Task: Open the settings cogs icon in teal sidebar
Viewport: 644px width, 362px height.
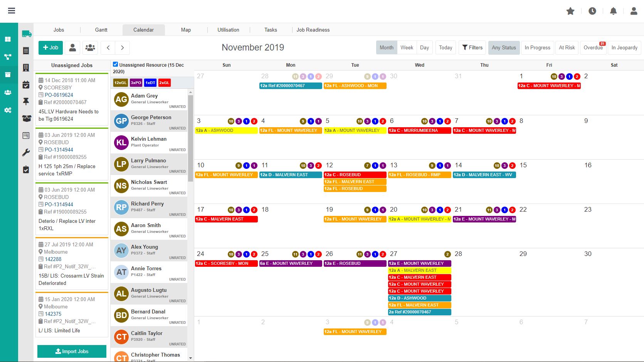Action: tap(8, 110)
